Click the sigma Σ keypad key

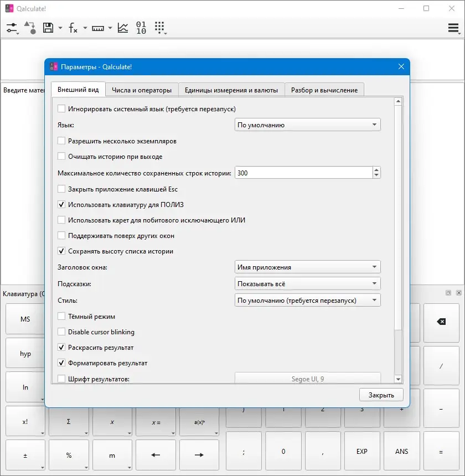point(69,422)
